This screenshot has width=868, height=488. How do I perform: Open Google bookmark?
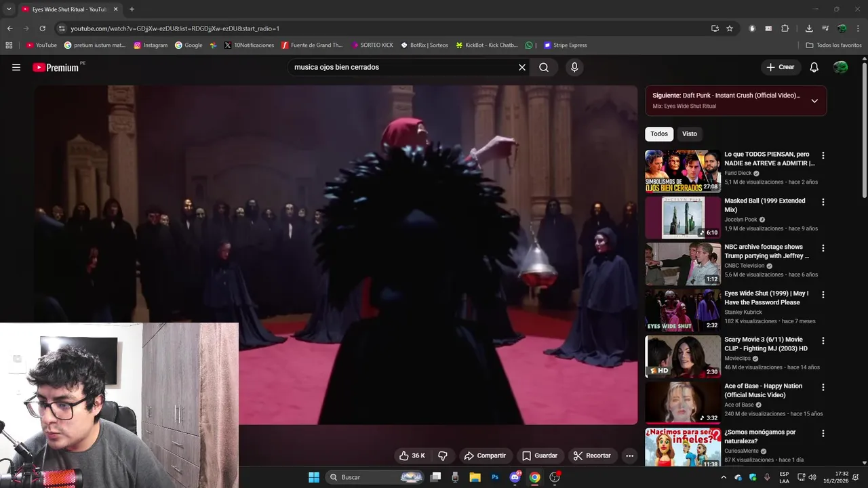point(189,45)
